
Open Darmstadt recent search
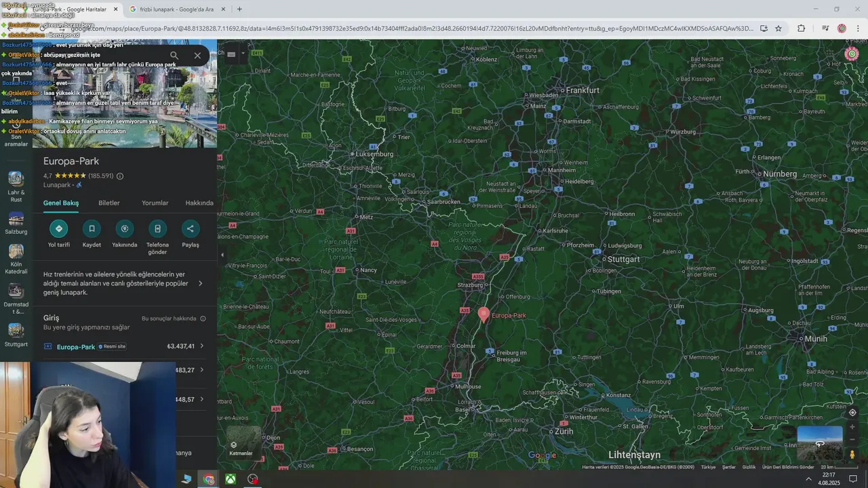16,299
